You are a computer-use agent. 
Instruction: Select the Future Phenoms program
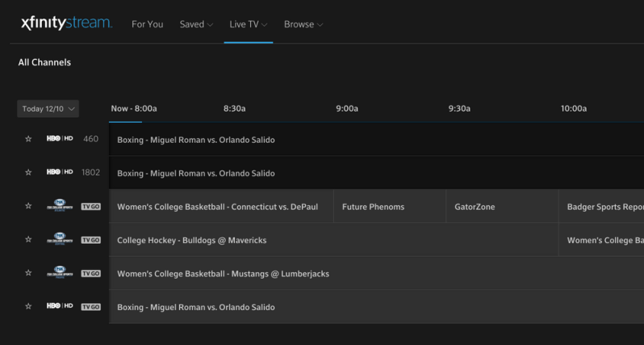390,206
